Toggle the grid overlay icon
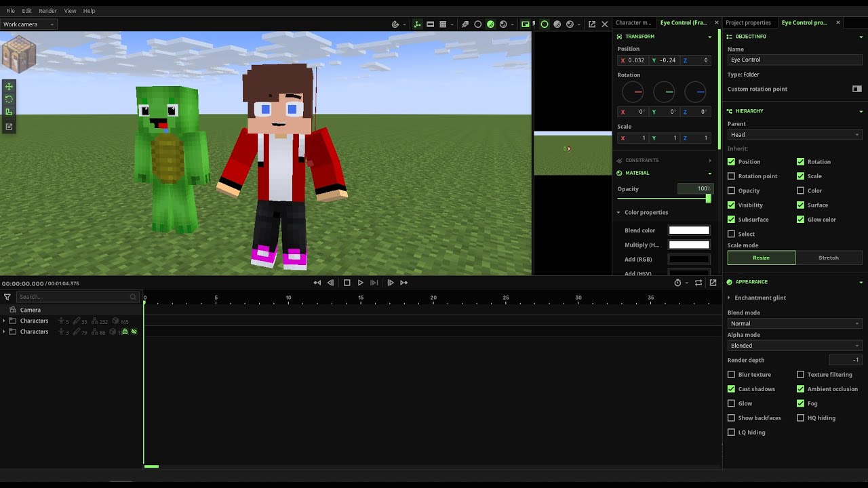Viewport: 868px width, 488px height. point(443,24)
